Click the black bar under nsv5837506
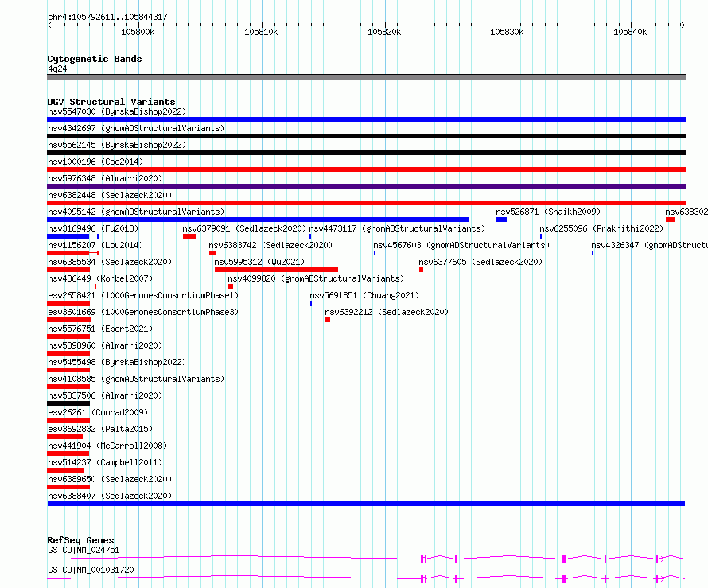 coord(68,403)
